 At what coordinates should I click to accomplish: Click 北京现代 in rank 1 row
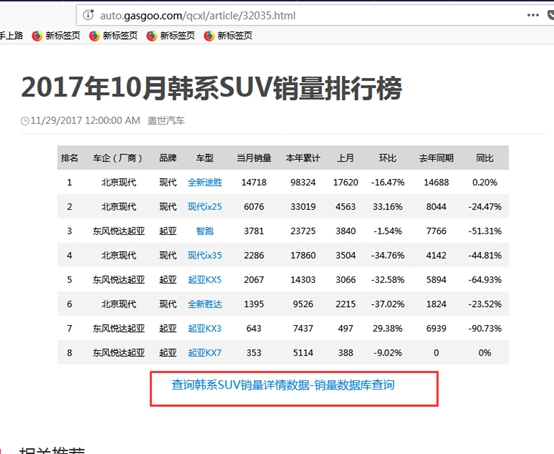coord(119,182)
